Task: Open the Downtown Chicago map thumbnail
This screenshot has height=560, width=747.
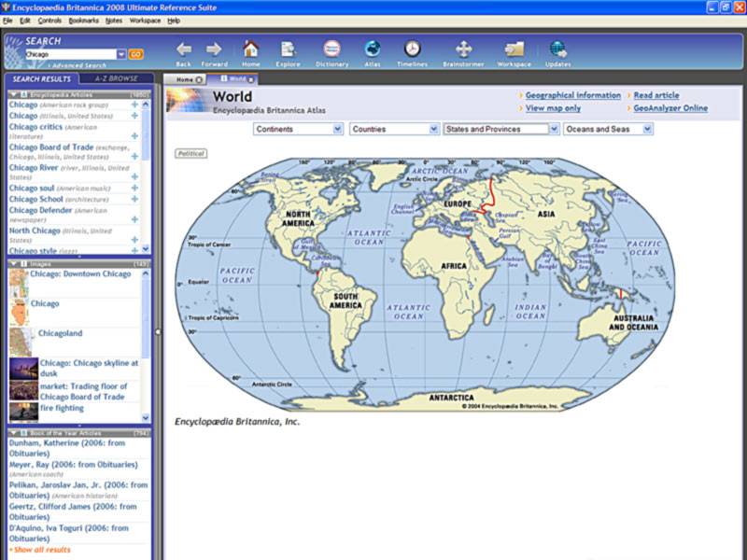Action: pos(19,283)
